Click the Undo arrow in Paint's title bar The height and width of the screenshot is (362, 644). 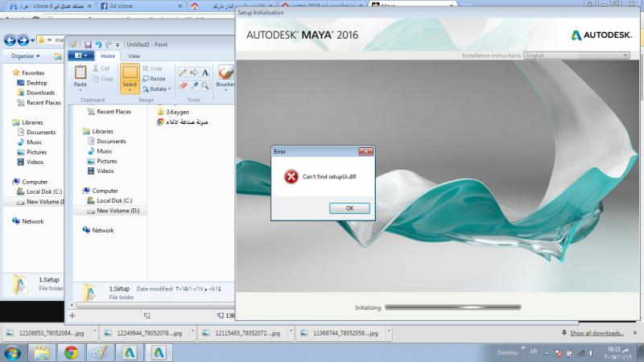[98, 44]
